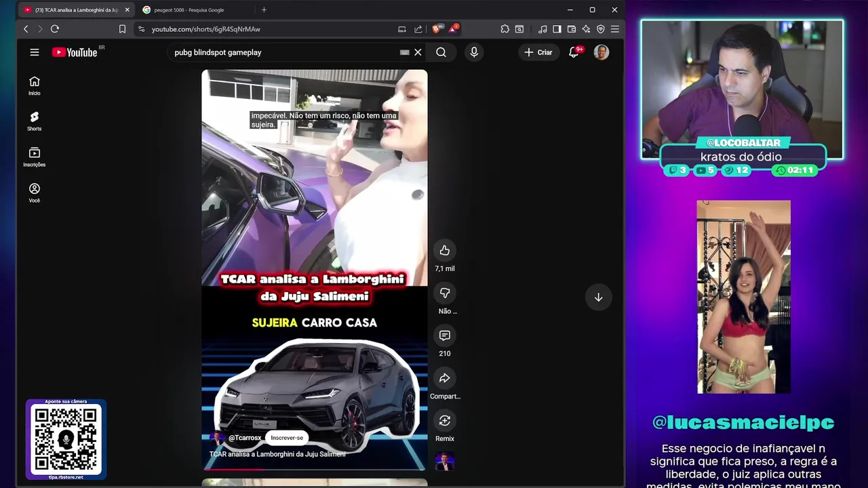868x488 pixels.
Task: Click the on-screen keyboard icon in search
Action: click(x=405, y=52)
